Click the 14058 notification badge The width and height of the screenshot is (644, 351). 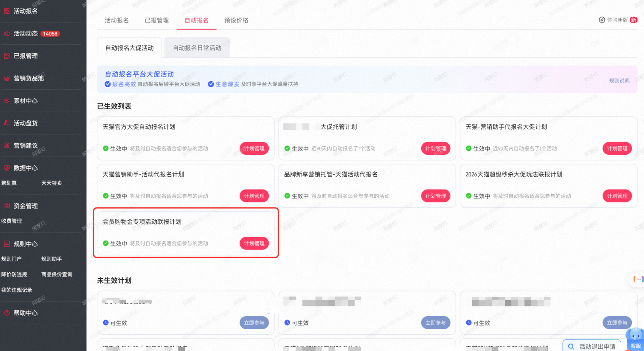[50, 34]
